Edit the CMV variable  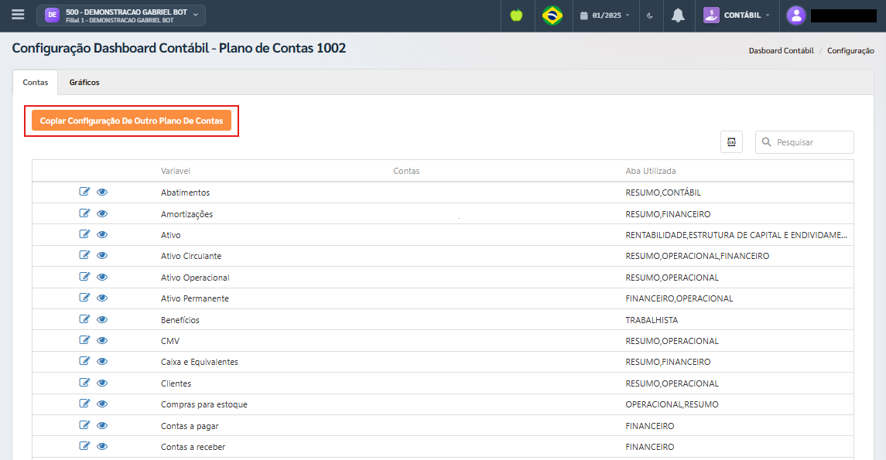(x=84, y=340)
